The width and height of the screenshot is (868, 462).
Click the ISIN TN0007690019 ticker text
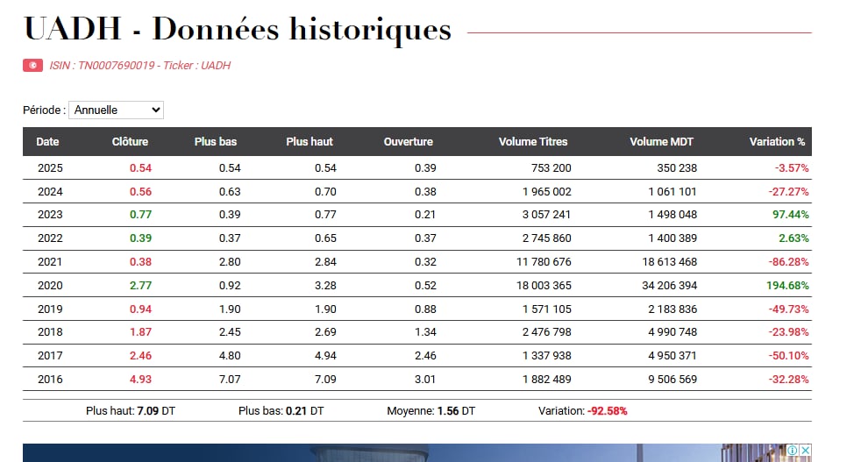140,65
